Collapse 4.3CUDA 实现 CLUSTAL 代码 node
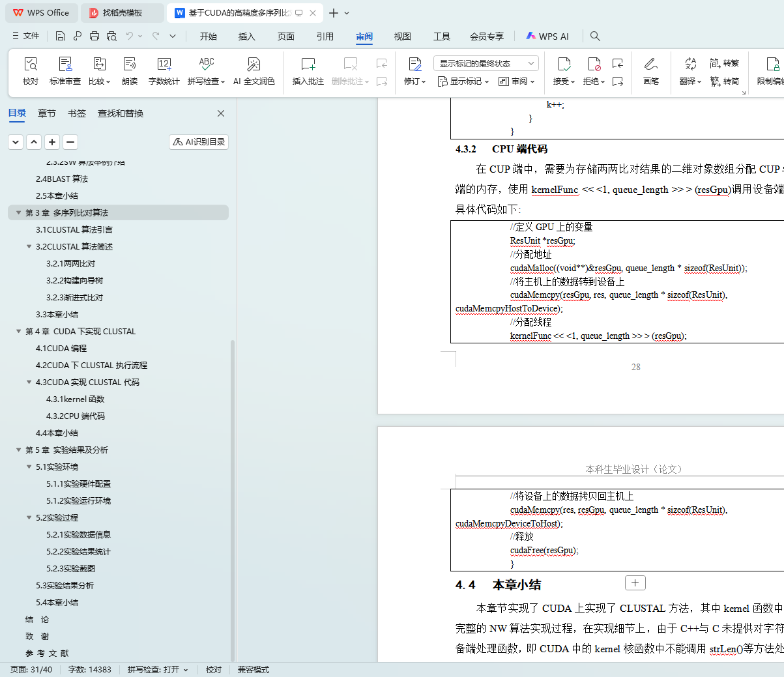784x677 pixels. click(29, 382)
